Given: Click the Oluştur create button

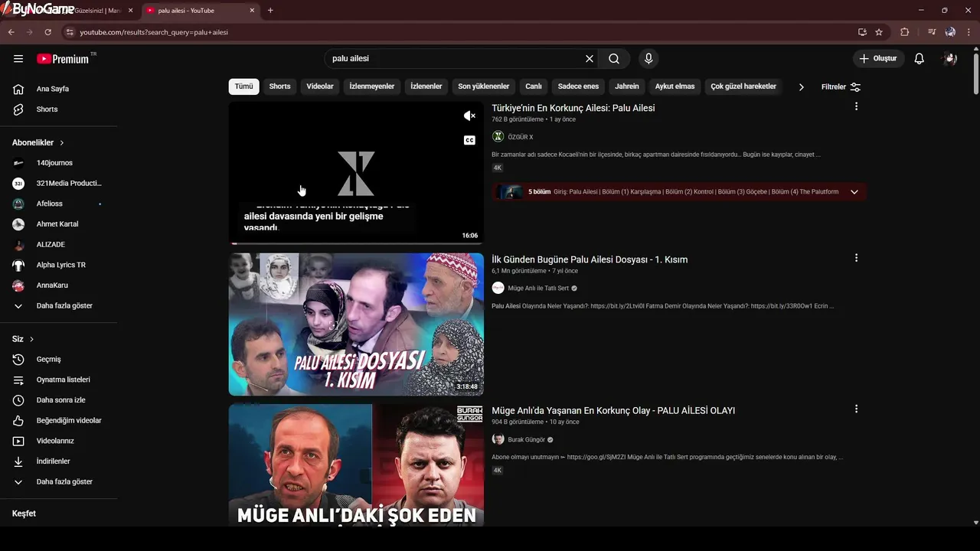Looking at the screenshot, I should point(878,59).
